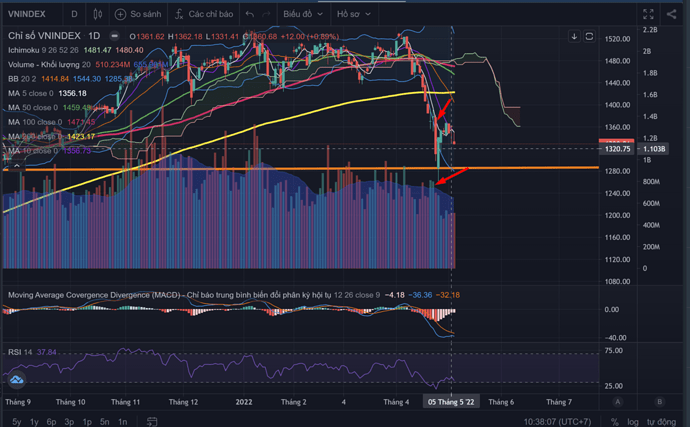Image resolution: width=690 pixels, height=427 pixels.
Task: Click the cloud logo icon in RSI pane
Action: [17, 379]
